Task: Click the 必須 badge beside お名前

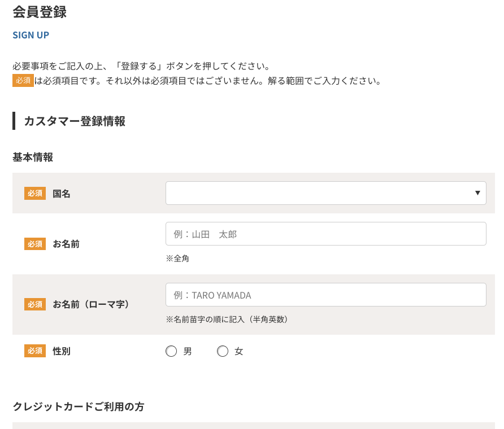Action: click(35, 244)
